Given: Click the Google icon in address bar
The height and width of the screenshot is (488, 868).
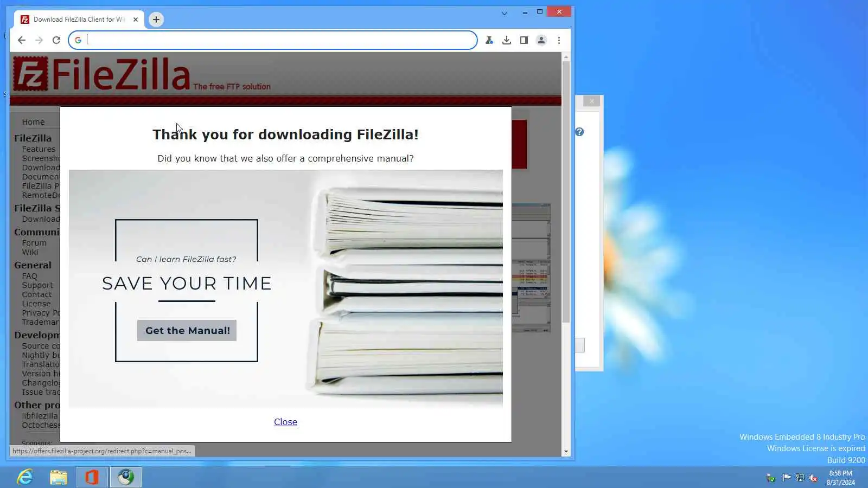Looking at the screenshot, I should coord(78,40).
